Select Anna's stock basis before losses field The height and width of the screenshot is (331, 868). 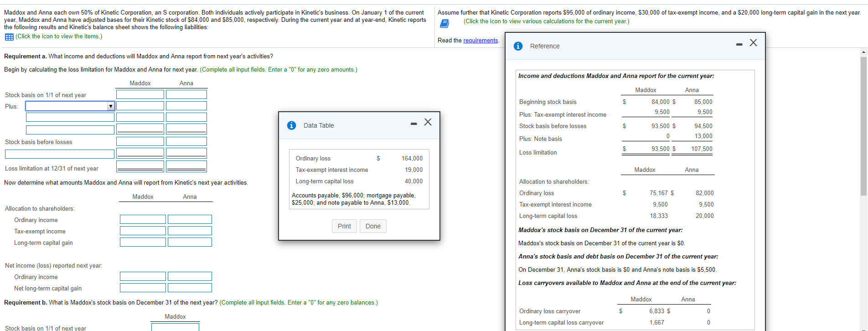[186, 141]
